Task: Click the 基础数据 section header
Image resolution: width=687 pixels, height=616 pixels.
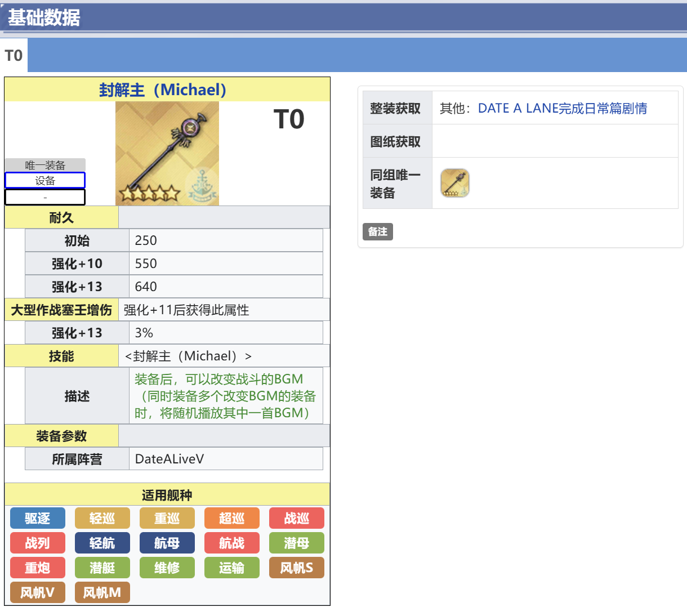Action: click(x=44, y=18)
